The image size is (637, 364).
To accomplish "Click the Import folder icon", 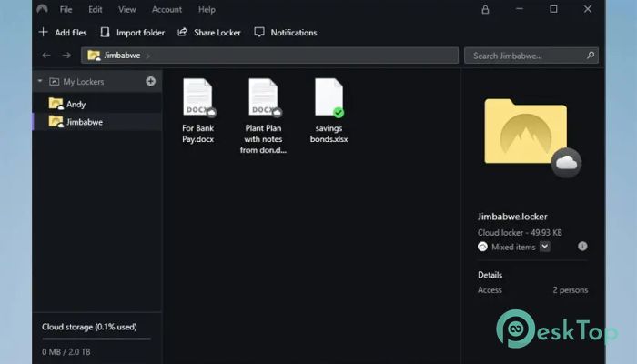I will pyautogui.click(x=105, y=32).
